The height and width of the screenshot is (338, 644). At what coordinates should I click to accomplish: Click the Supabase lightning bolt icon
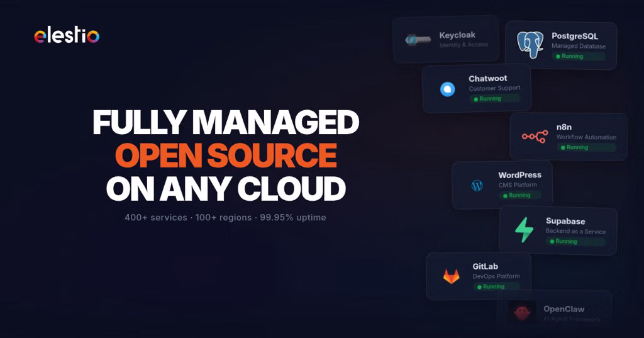tap(525, 230)
